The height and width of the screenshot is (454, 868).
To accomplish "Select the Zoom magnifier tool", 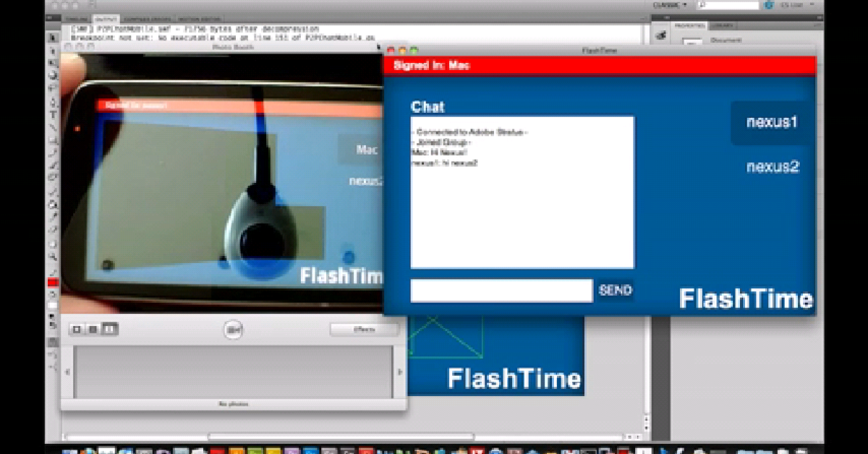I will coord(53,257).
